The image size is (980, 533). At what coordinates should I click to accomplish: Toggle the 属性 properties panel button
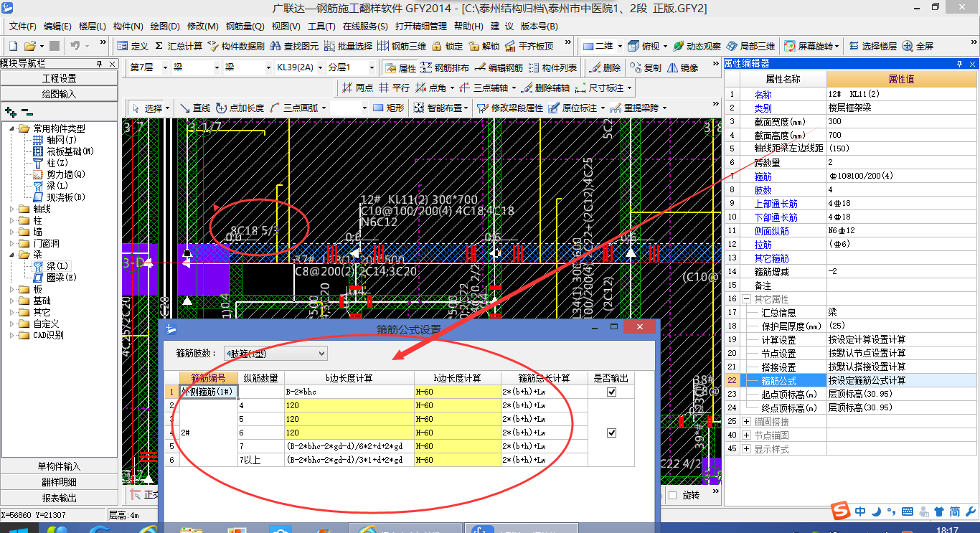coord(400,68)
